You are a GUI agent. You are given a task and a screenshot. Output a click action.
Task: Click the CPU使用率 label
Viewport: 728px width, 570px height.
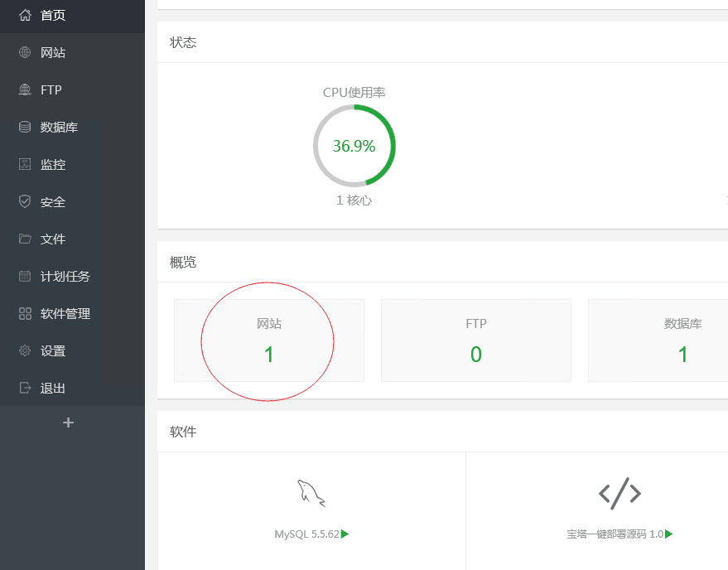tap(354, 93)
